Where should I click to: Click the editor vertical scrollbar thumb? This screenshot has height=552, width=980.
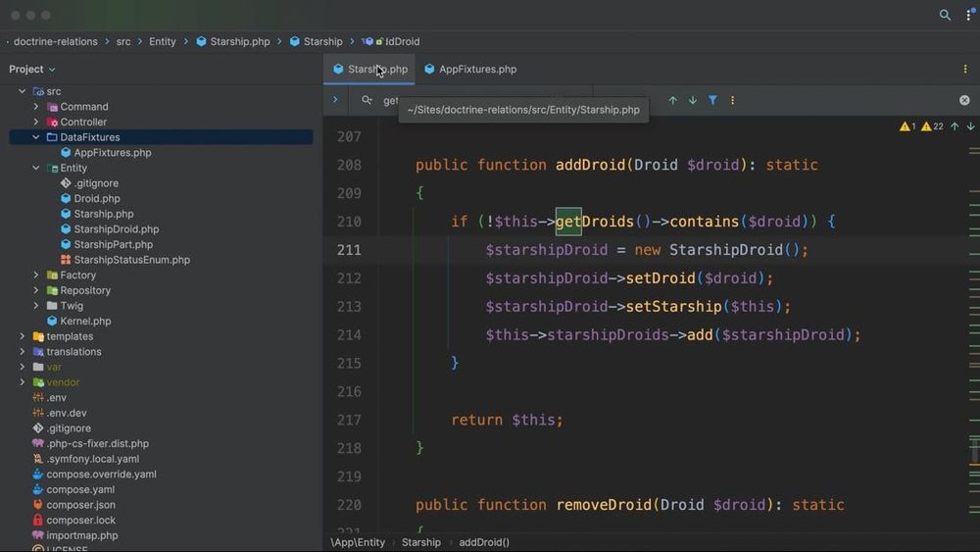[974, 451]
